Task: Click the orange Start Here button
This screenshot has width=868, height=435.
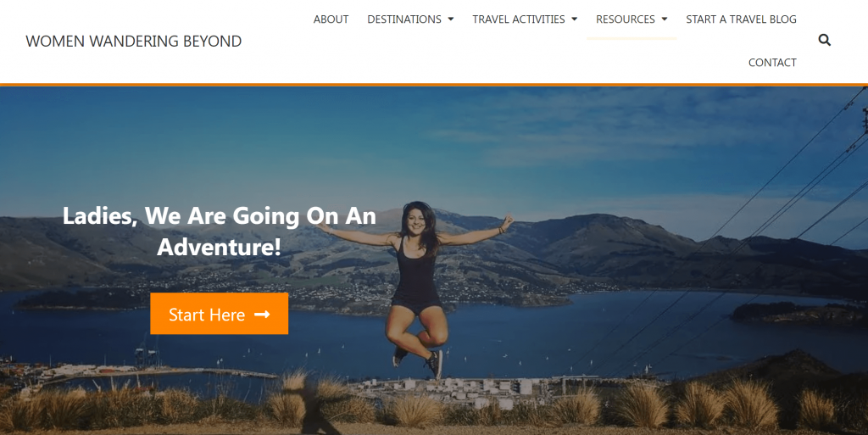Action: [x=220, y=314]
